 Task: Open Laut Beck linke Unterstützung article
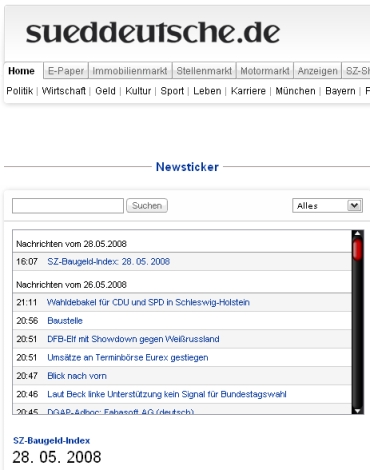[167, 394]
